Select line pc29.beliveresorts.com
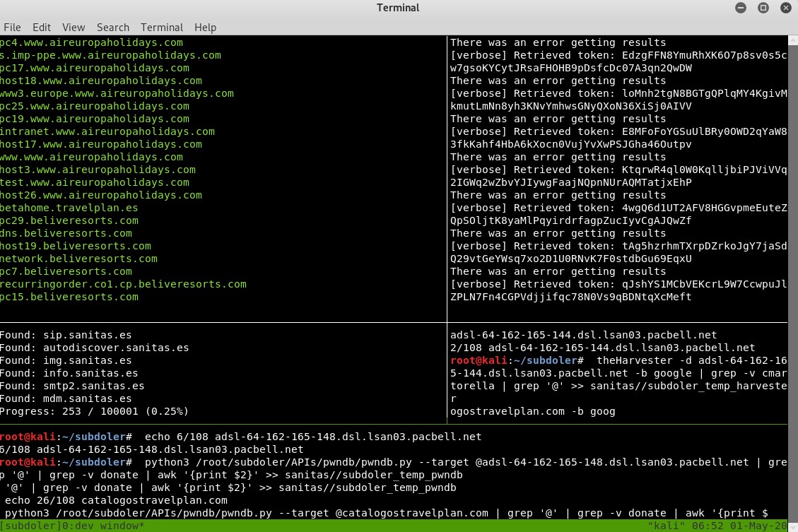The image size is (798, 532). 69,220
